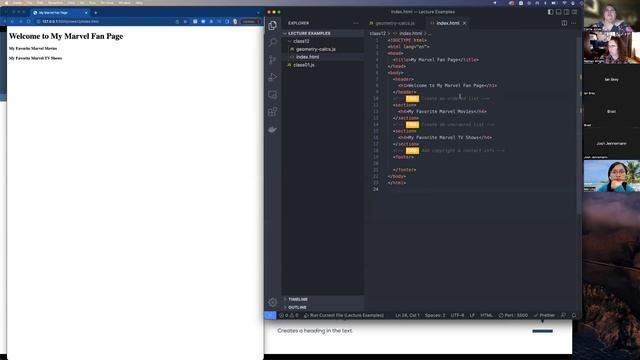The height and width of the screenshot is (360, 640).
Task: Open the Source Control view
Action: click(273, 60)
